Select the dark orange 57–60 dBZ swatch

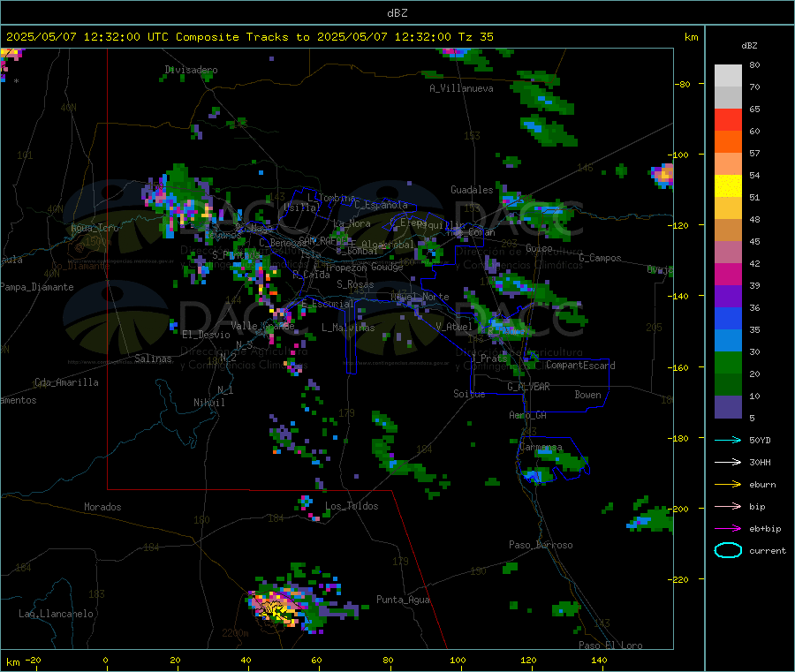click(728, 142)
